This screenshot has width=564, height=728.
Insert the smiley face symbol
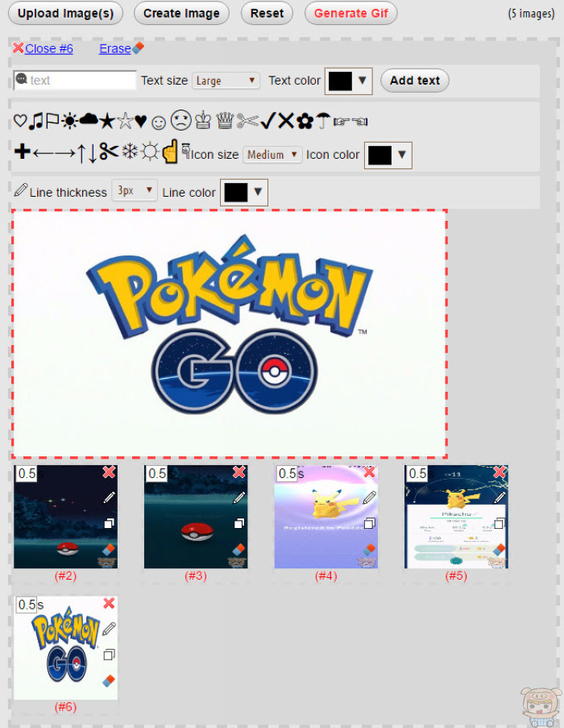pyautogui.click(x=159, y=123)
